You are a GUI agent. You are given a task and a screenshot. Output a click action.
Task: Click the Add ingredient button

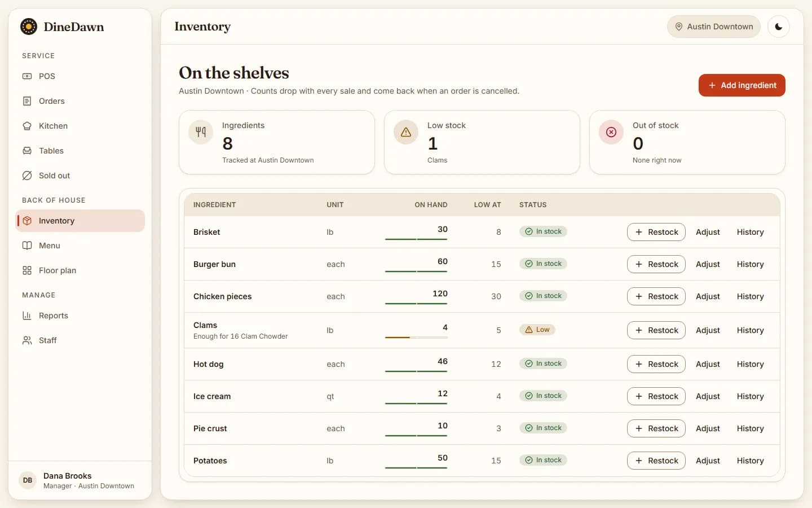[x=742, y=85]
